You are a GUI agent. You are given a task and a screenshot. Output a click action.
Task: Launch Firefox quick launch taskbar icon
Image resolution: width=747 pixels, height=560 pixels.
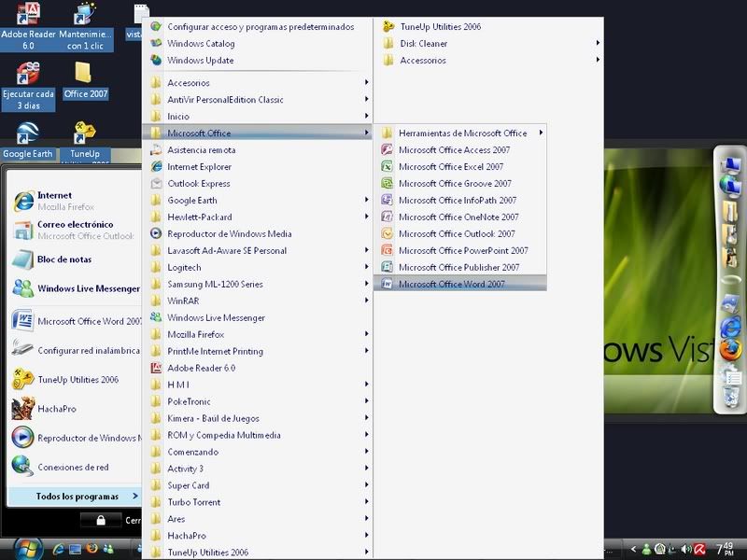[x=92, y=549]
